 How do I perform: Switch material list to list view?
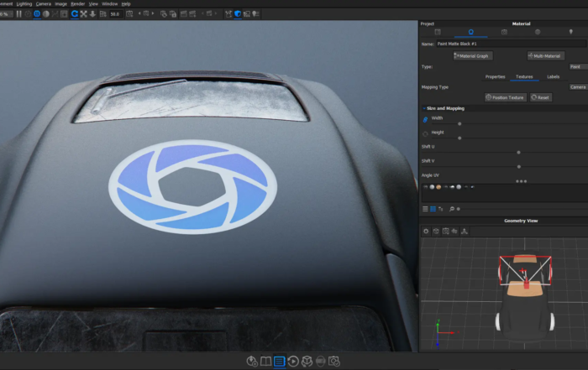[425, 210]
